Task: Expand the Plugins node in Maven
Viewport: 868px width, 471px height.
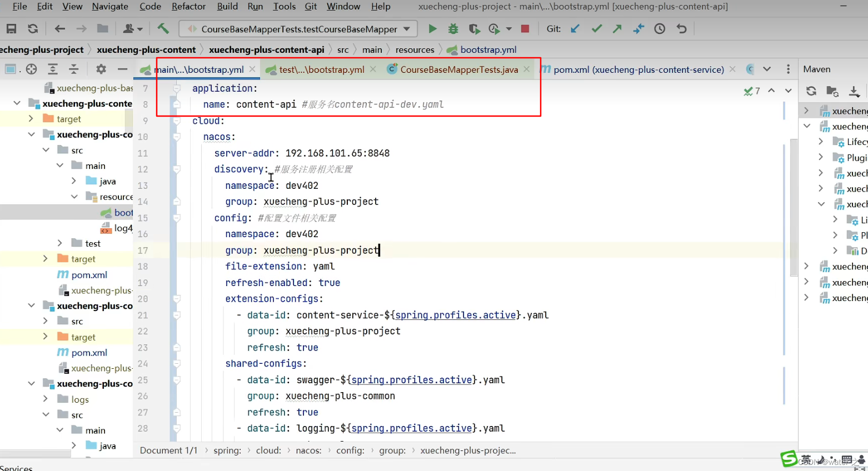Action: 820,157
